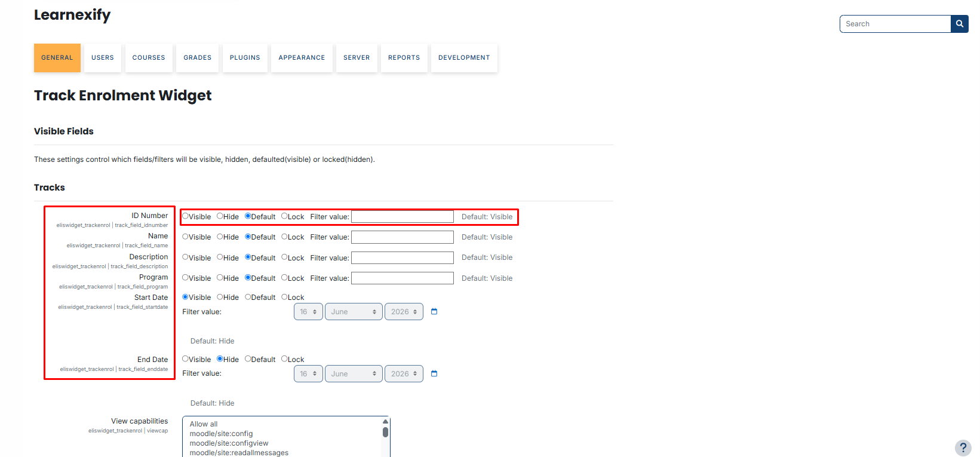Click the Learnexify site title
The height and width of the screenshot is (457, 980).
coord(72,15)
